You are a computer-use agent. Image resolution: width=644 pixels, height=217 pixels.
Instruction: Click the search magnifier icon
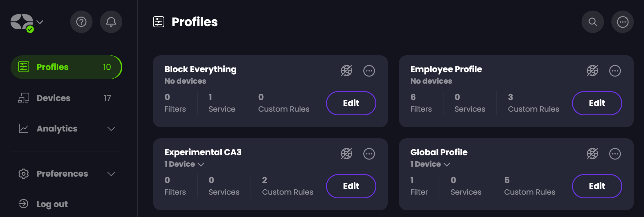(592, 22)
